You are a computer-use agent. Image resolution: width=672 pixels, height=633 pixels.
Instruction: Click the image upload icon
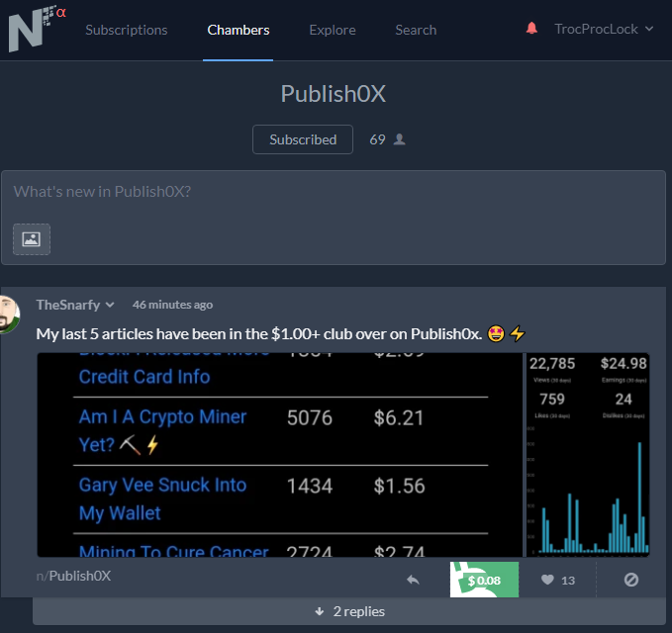click(x=32, y=239)
